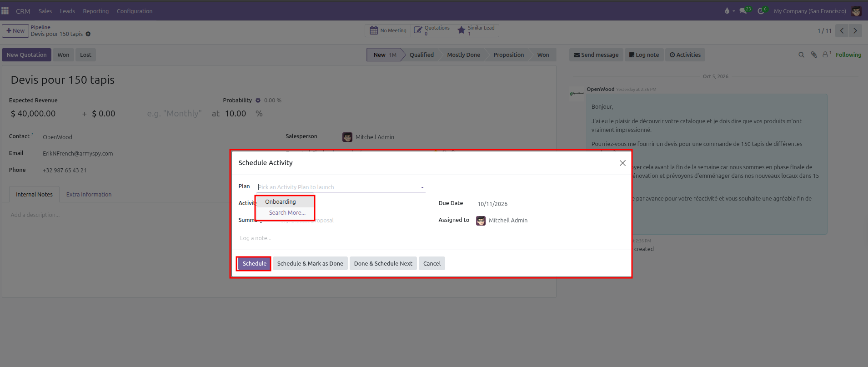
Task: Open the CRM app menu
Action: click(x=23, y=11)
